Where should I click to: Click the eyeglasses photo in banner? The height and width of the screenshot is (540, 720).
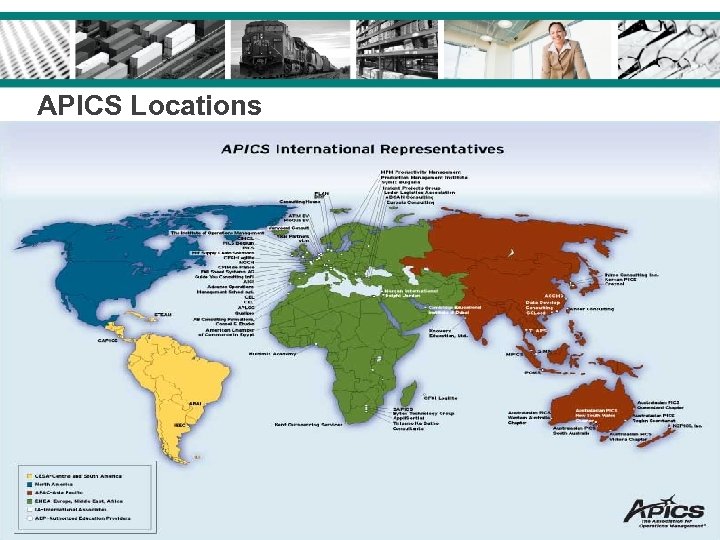(669, 50)
